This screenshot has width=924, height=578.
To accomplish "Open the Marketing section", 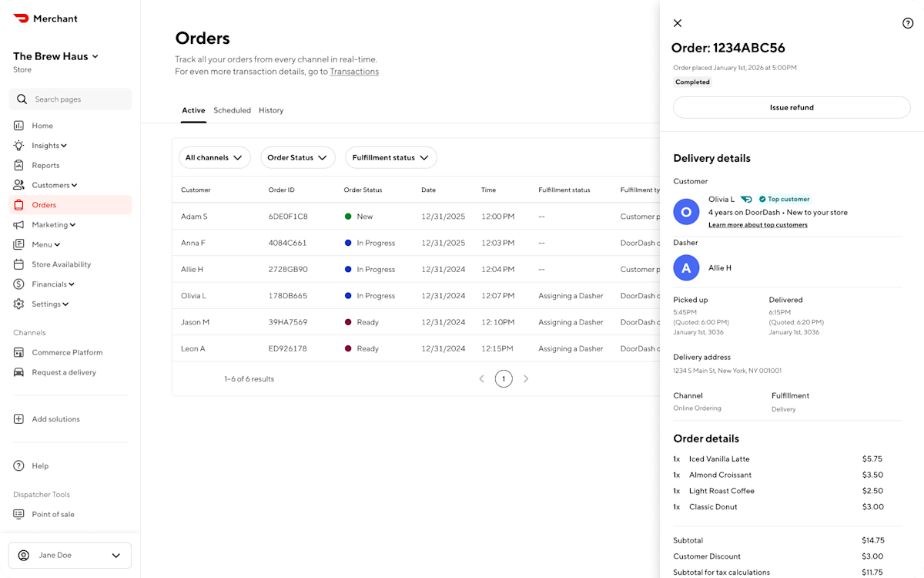I will click(x=48, y=224).
